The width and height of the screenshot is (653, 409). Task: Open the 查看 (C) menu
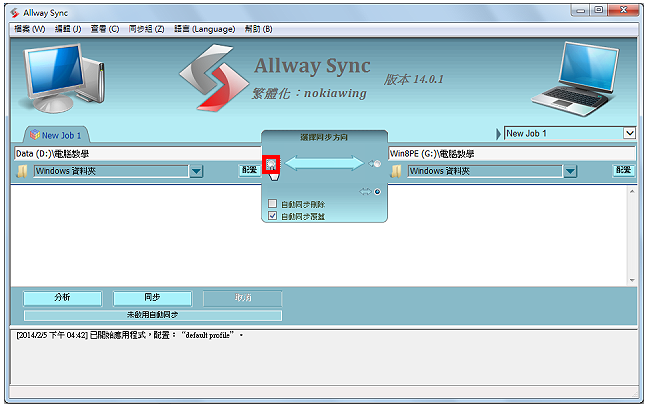click(105, 29)
